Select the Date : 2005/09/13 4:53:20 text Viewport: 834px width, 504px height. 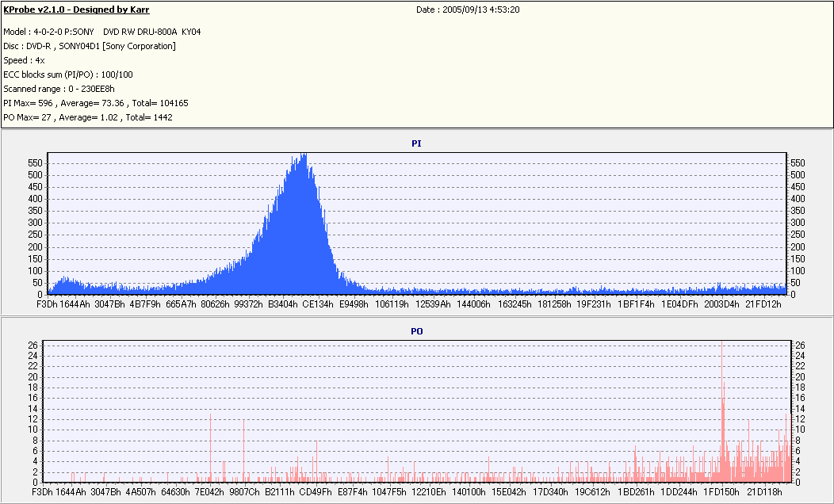pos(468,10)
